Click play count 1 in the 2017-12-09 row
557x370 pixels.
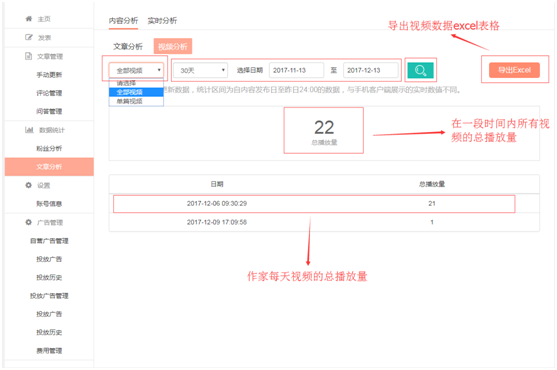[432, 222]
